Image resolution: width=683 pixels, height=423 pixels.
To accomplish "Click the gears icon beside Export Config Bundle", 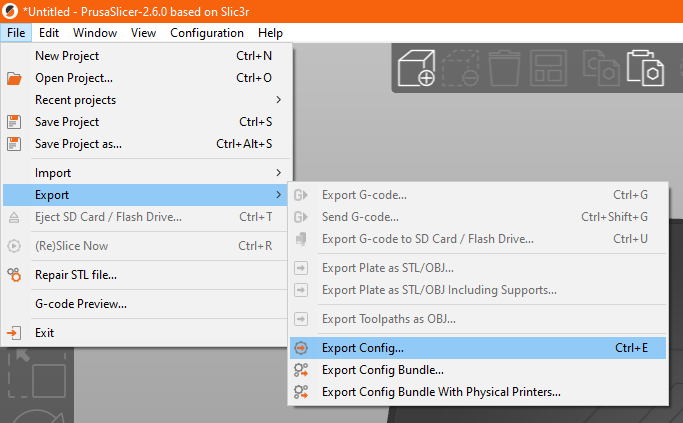I will click(x=301, y=370).
